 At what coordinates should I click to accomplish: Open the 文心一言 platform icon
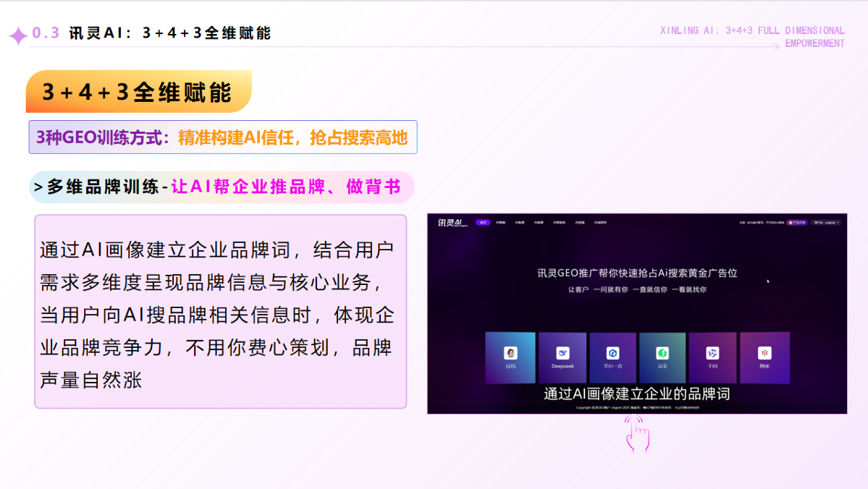pyautogui.click(x=612, y=353)
